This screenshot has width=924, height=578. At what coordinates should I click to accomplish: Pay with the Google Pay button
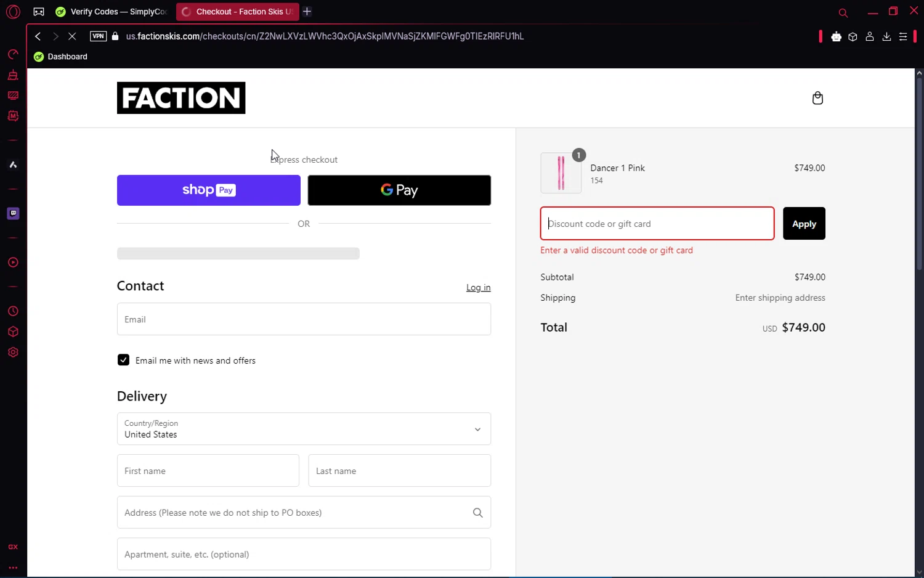(399, 190)
